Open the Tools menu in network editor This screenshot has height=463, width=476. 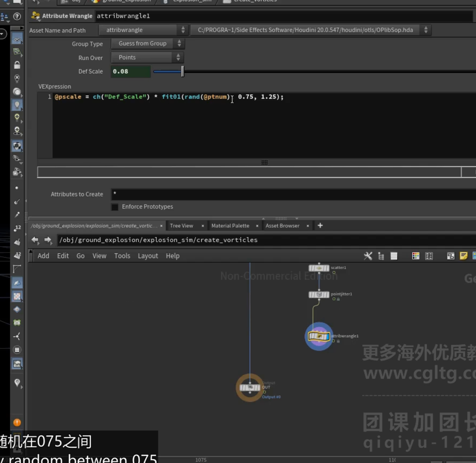[122, 256]
